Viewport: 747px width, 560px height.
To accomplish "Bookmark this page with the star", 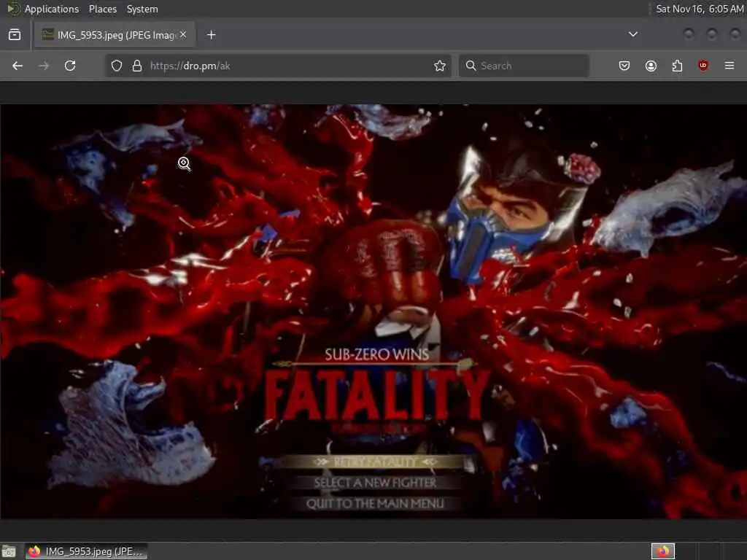I will (440, 66).
